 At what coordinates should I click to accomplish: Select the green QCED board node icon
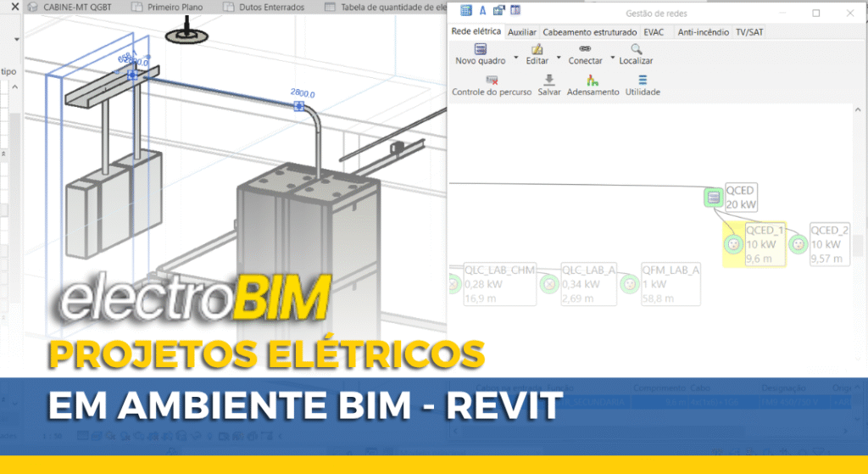[x=714, y=197]
